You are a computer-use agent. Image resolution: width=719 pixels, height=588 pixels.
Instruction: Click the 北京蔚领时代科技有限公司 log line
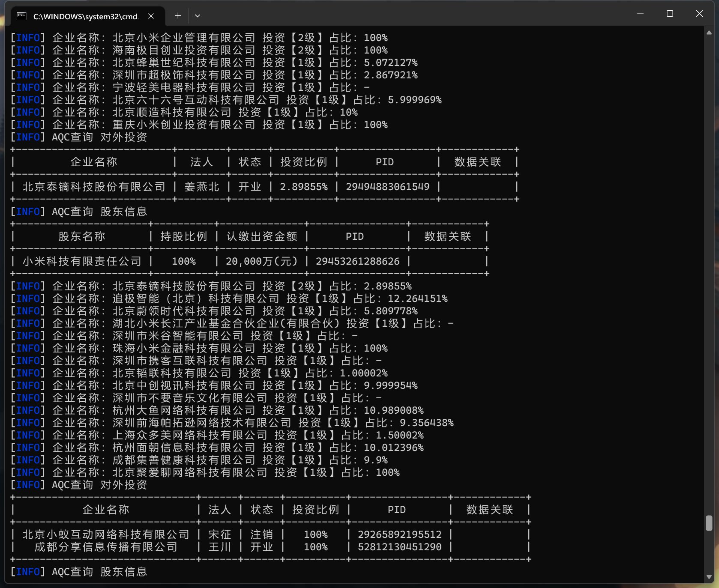214,311
